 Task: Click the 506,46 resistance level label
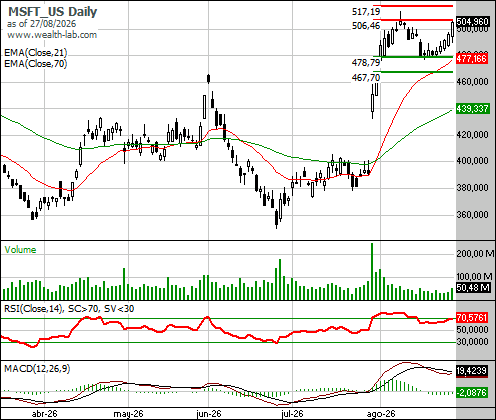coord(366,26)
